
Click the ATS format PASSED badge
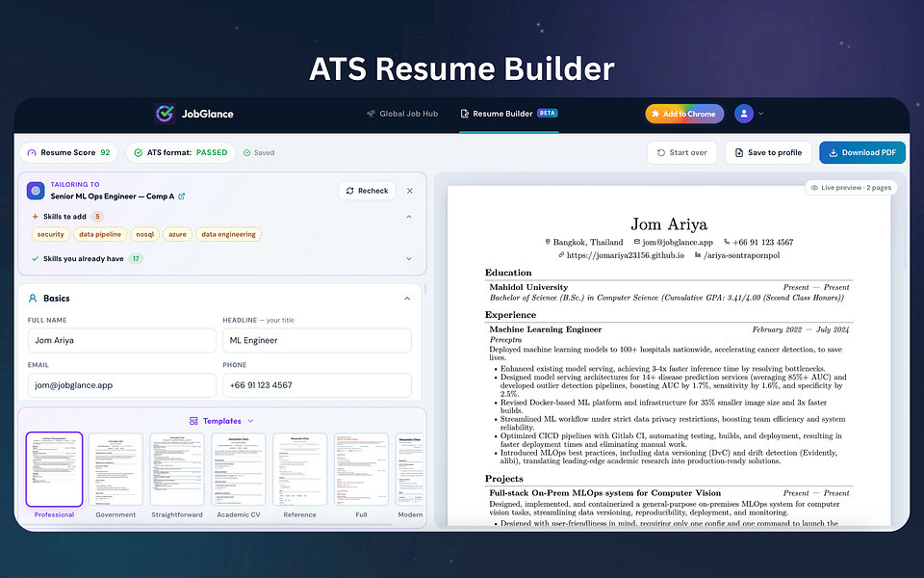click(x=180, y=153)
